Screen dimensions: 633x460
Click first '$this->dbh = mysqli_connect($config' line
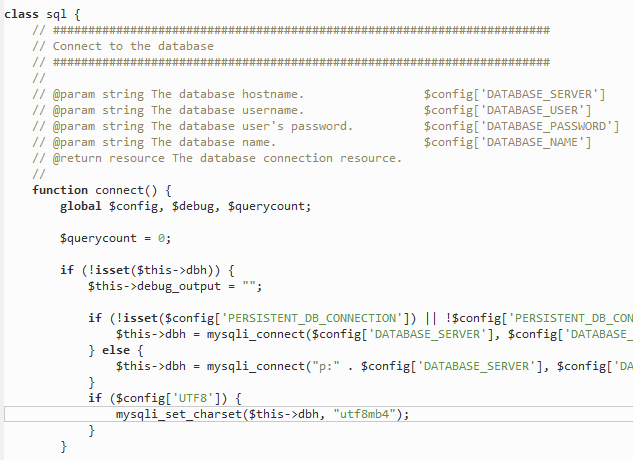(374, 335)
